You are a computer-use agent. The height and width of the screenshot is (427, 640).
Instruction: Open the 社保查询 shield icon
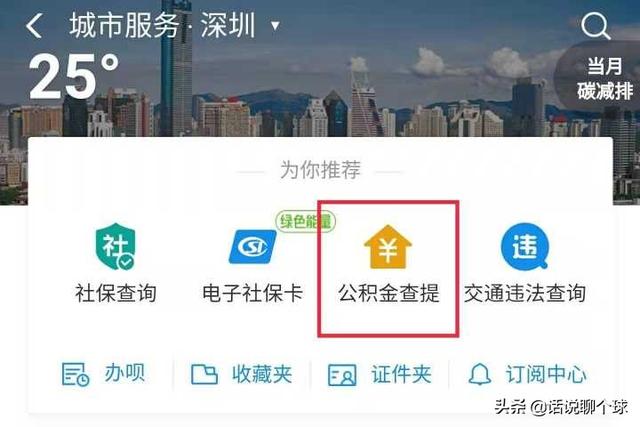116,246
